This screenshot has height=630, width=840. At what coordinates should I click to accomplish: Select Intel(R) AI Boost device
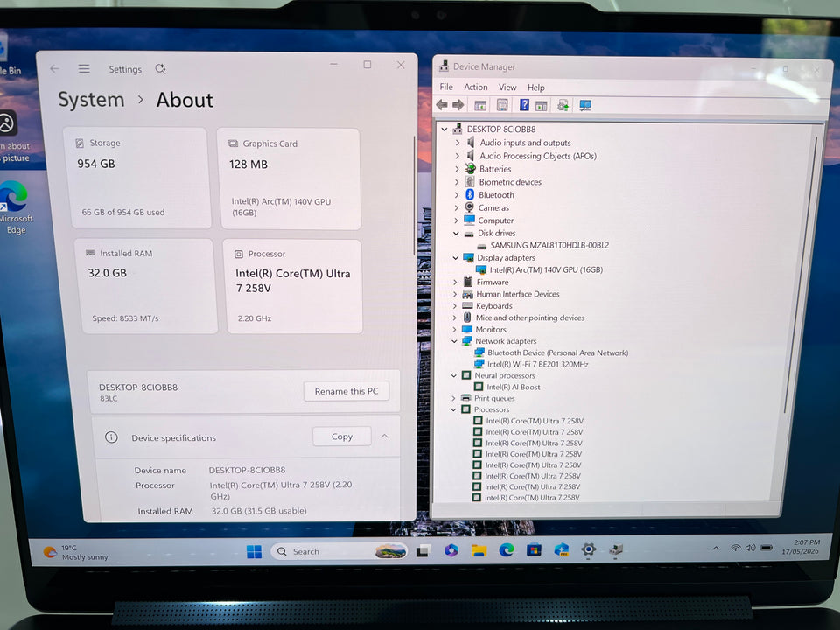tap(514, 387)
